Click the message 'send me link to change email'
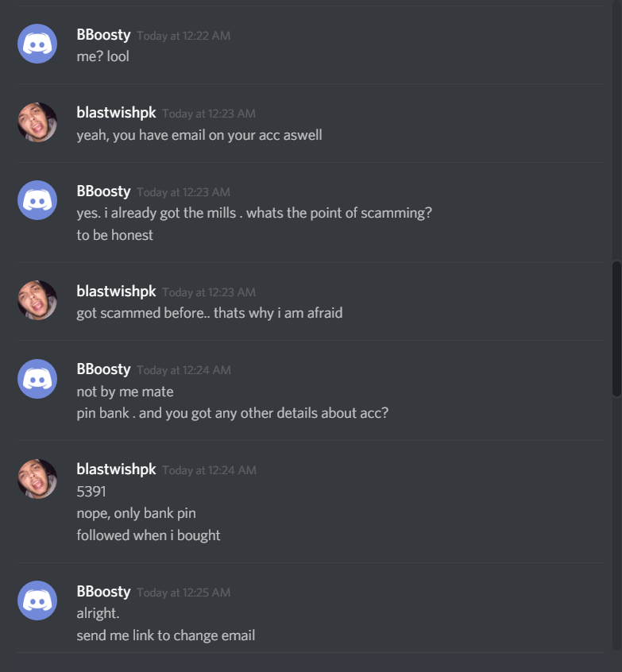The image size is (622, 672). click(166, 635)
